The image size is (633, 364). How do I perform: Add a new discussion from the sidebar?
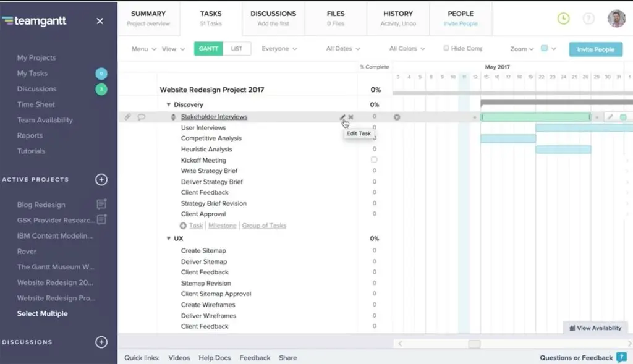(101, 342)
